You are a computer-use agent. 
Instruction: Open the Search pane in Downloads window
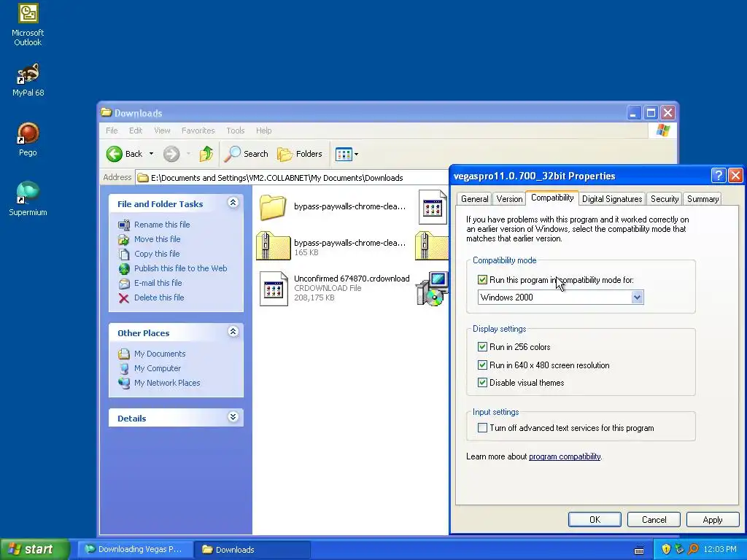click(x=247, y=154)
